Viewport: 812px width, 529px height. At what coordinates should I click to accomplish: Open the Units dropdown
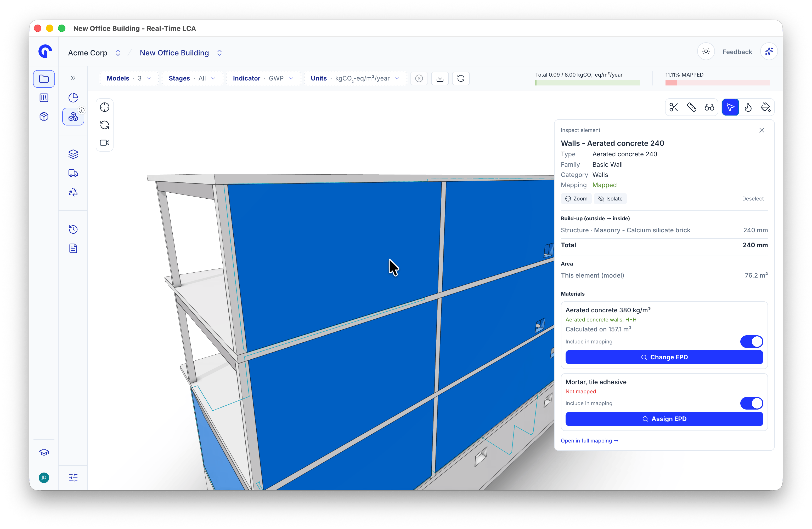coord(355,78)
